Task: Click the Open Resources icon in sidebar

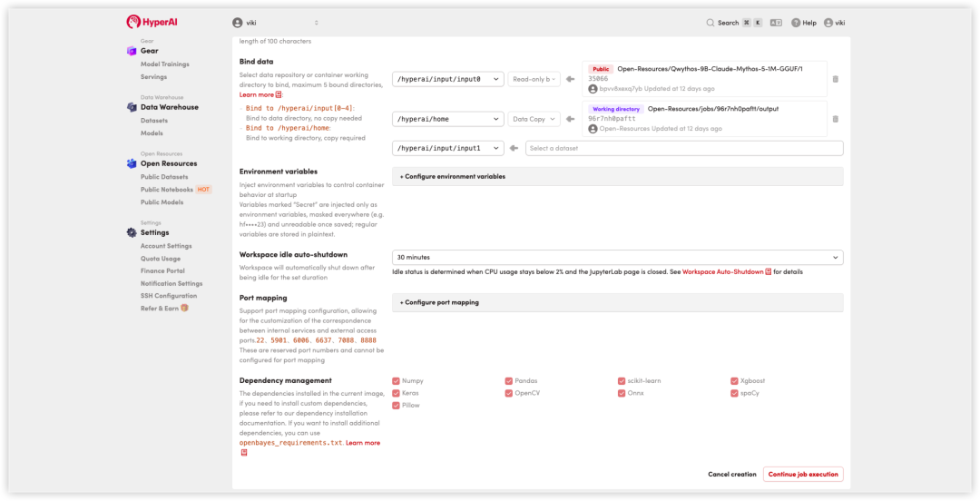Action: [132, 163]
